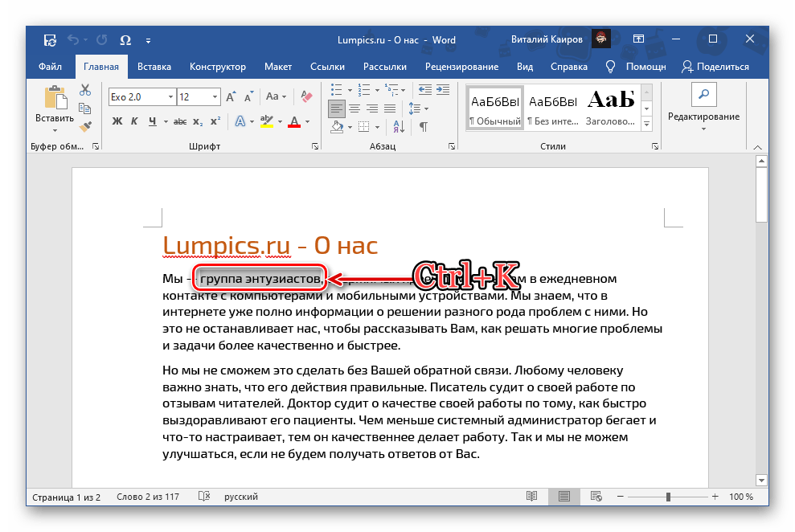Toggle subscript x₂ formatting
Screen dimensions: 795x532
(x=198, y=121)
